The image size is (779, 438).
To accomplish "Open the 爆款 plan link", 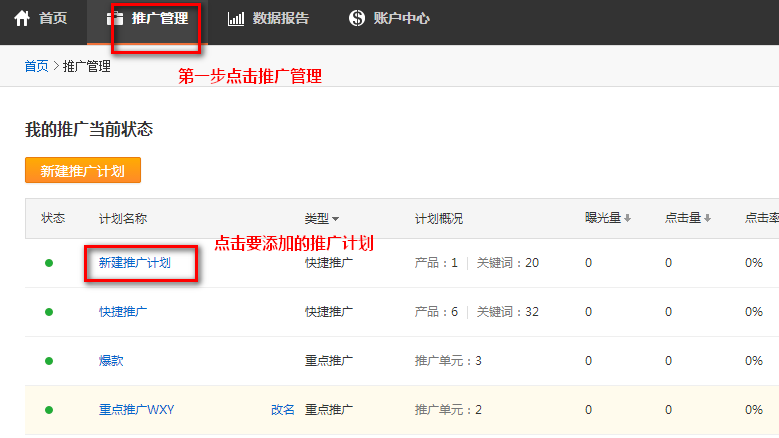I will 111,360.
